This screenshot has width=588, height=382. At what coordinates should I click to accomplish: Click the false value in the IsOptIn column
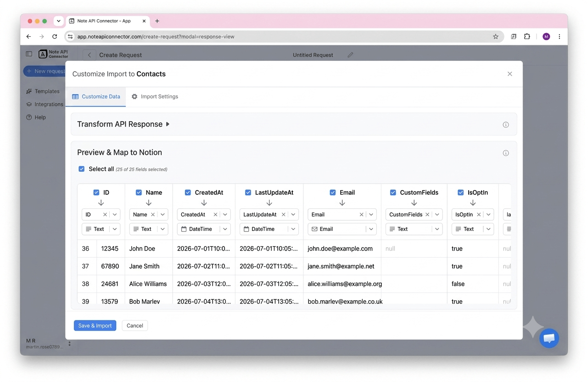pos(458,284)
